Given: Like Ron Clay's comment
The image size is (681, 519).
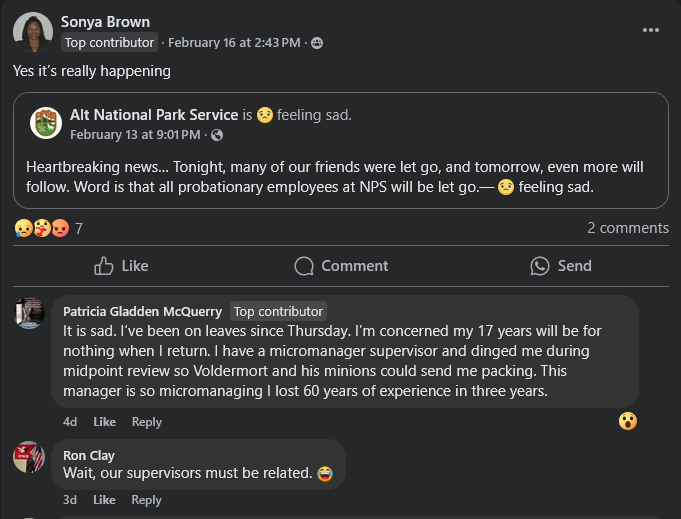Looking at the screenshot, I should [104, 500].
